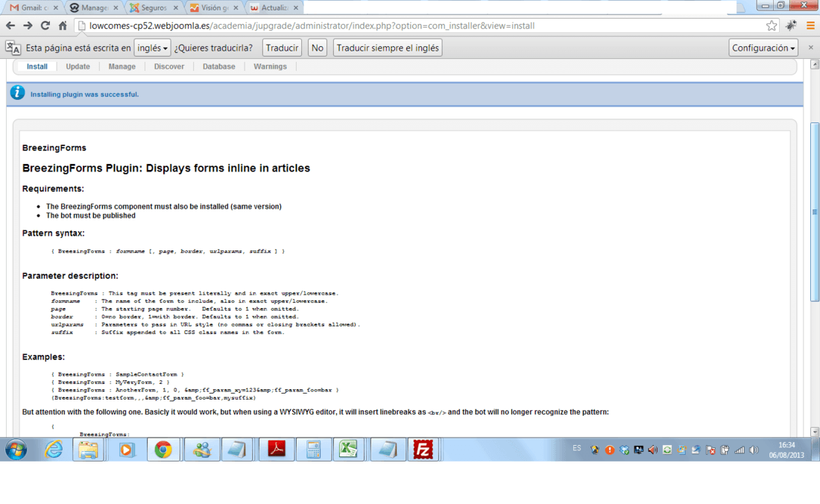Click the heading 'BreezingForms Plugin: Displays forms inline in articles'
This screenshot has width=820, height=504.
166,168
